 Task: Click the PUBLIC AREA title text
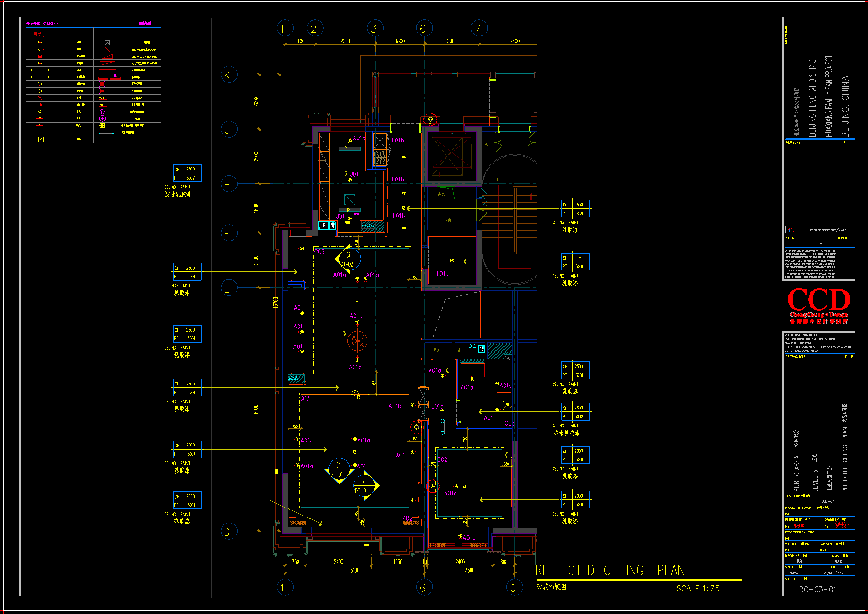point(796,474)
